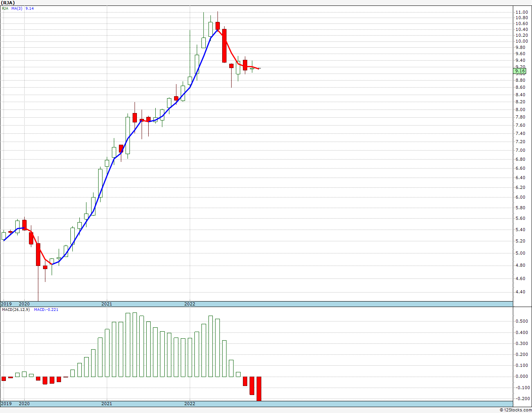532x413 pixels.
Task: Click the green 9.16 current price tag
Action: pos(520,71)
